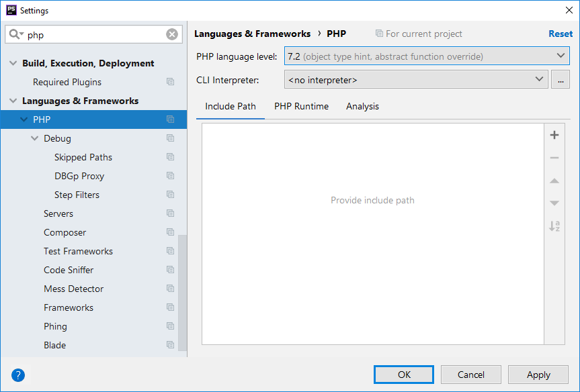Click the project-level icon beside Composer
The height and width of the screenshot is (392, 580).
170,232
